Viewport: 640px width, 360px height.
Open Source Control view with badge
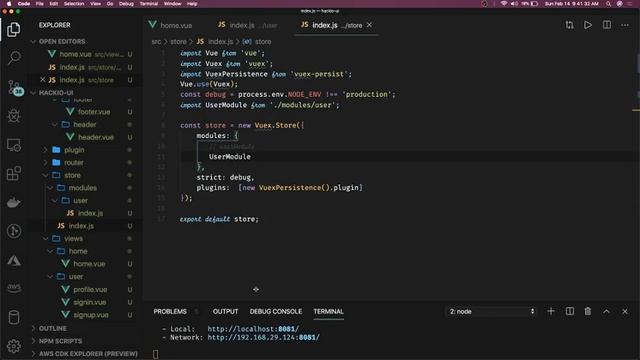[x=14, y=87]
